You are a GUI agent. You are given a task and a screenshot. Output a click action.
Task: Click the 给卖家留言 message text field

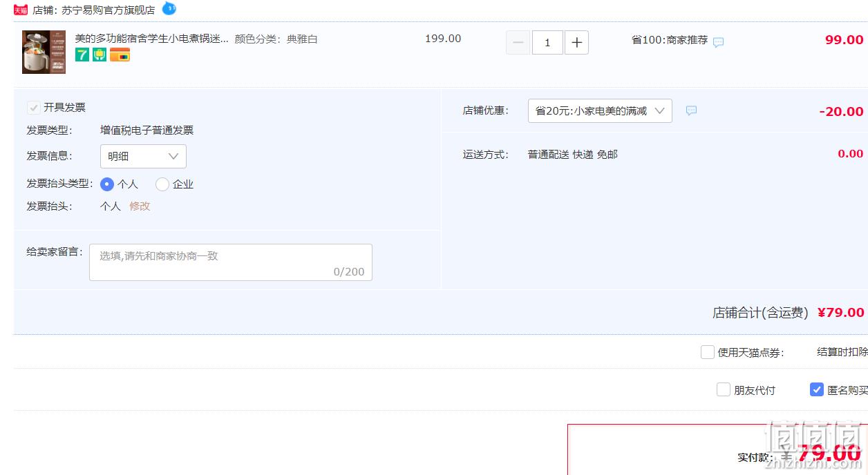(x=231, y=262)
